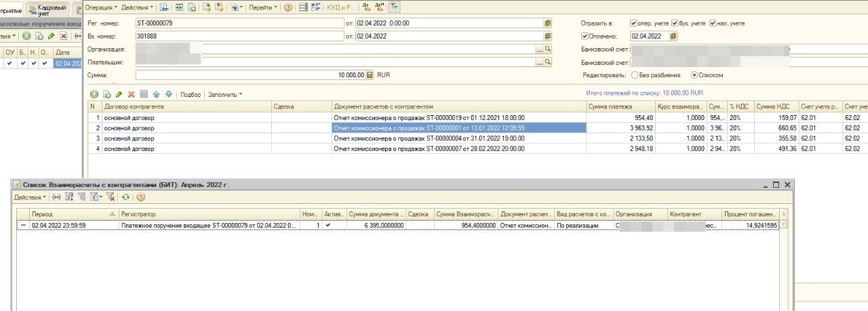Click the Дт/Кт postings icon

[366, 7]
